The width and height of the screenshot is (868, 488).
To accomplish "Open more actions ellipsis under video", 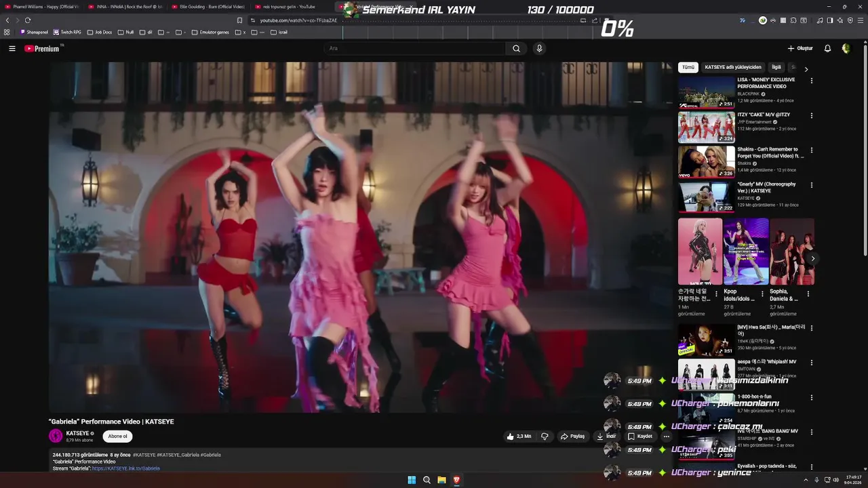I will click(x=666, y=436).
